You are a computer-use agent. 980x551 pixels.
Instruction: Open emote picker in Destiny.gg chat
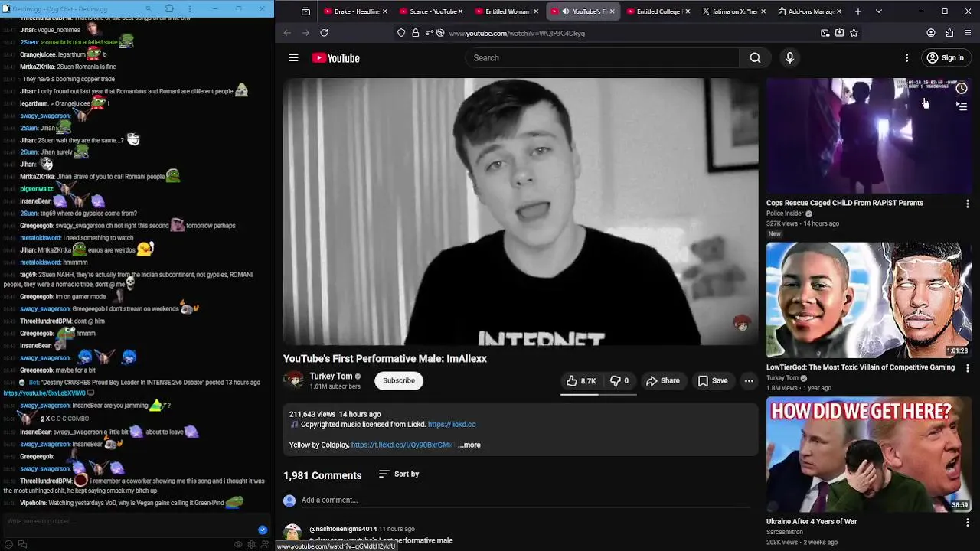[10, 544]
